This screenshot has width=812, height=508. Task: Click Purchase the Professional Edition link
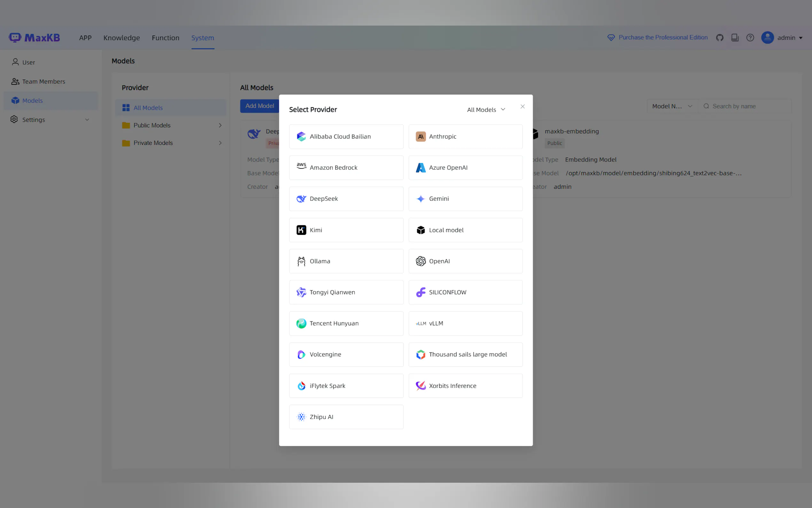[663, 38]
